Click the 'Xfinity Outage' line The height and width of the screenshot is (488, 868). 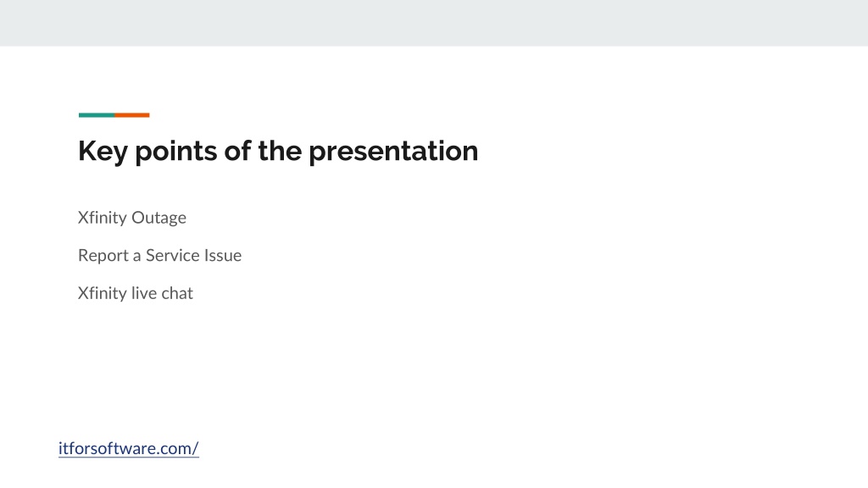(131, 218)
